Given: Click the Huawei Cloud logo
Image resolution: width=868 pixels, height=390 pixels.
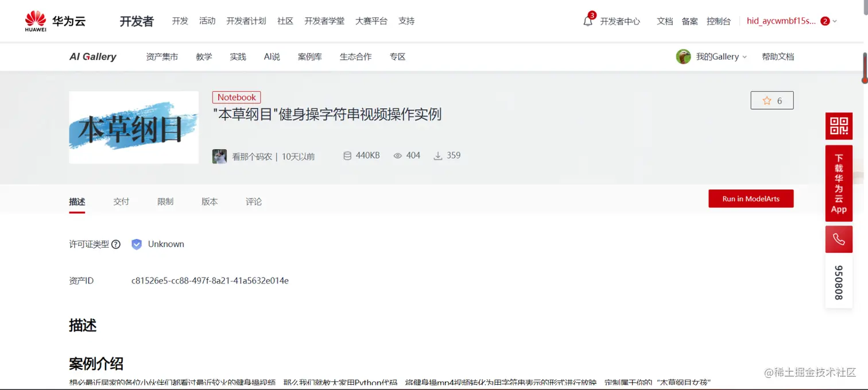Looking at the screenshot, I should click(55, 21).
